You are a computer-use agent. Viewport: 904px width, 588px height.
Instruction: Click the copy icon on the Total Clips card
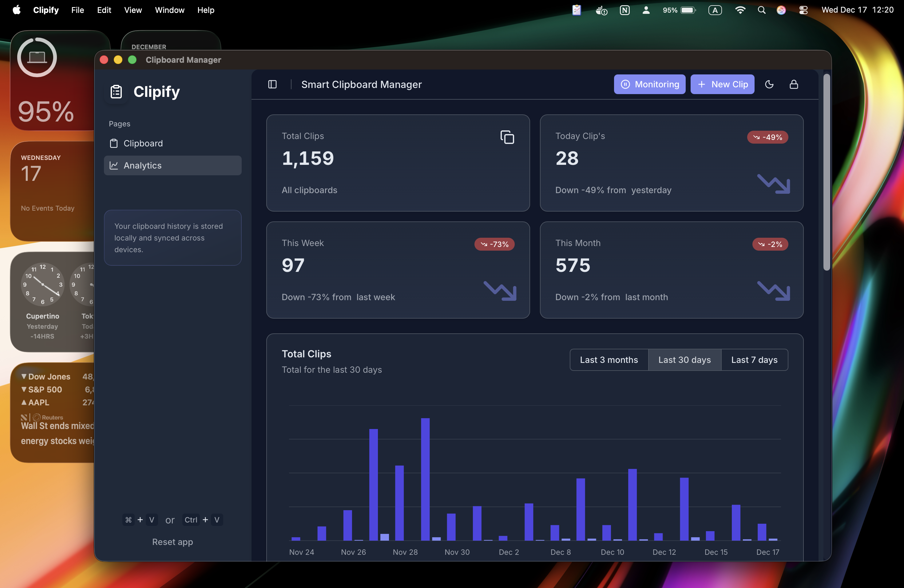tap(507, 137)
